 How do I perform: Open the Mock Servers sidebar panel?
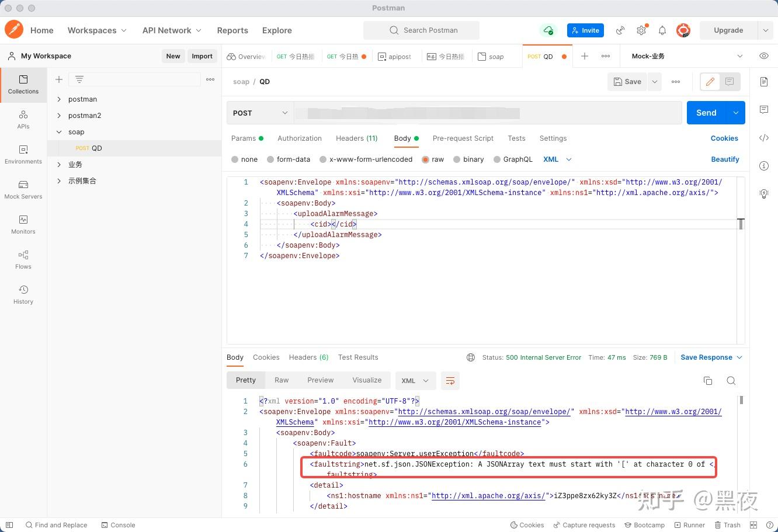click(23, 190)
